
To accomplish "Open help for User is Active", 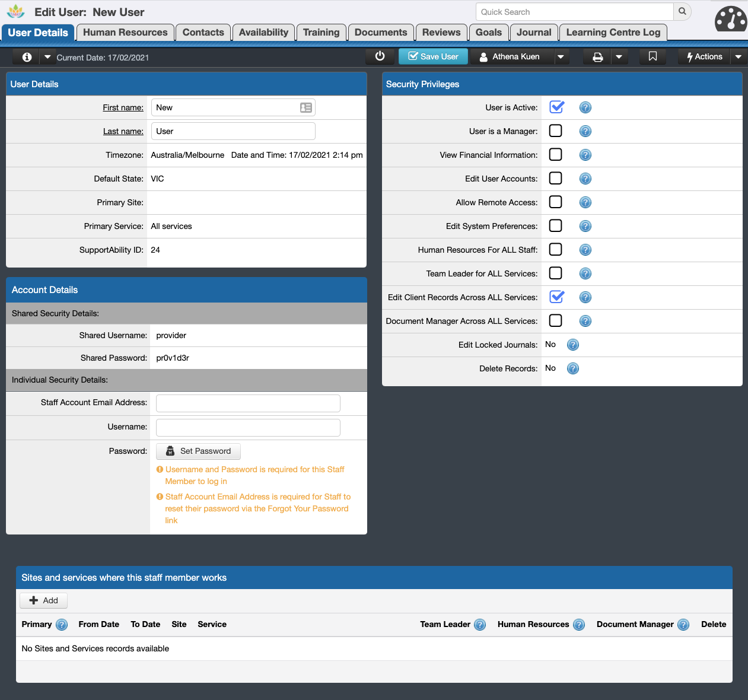I will pos(585,107).
